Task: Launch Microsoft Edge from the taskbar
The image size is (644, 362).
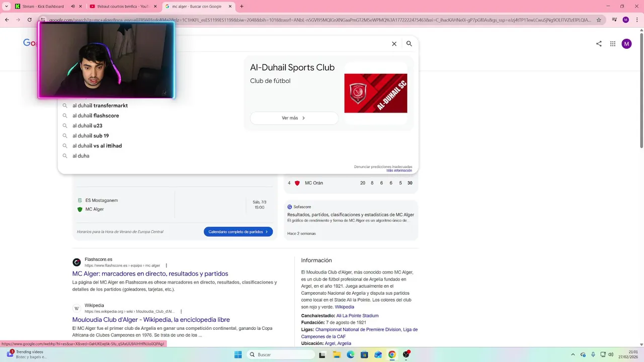Action: (x=350, y=354)
